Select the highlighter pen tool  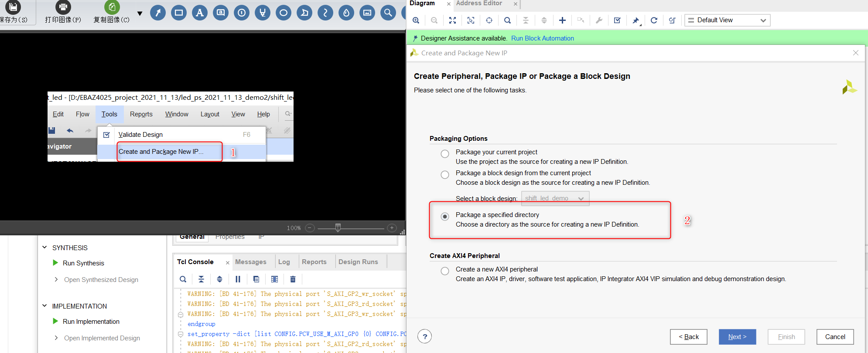click(x=263, y=12)
